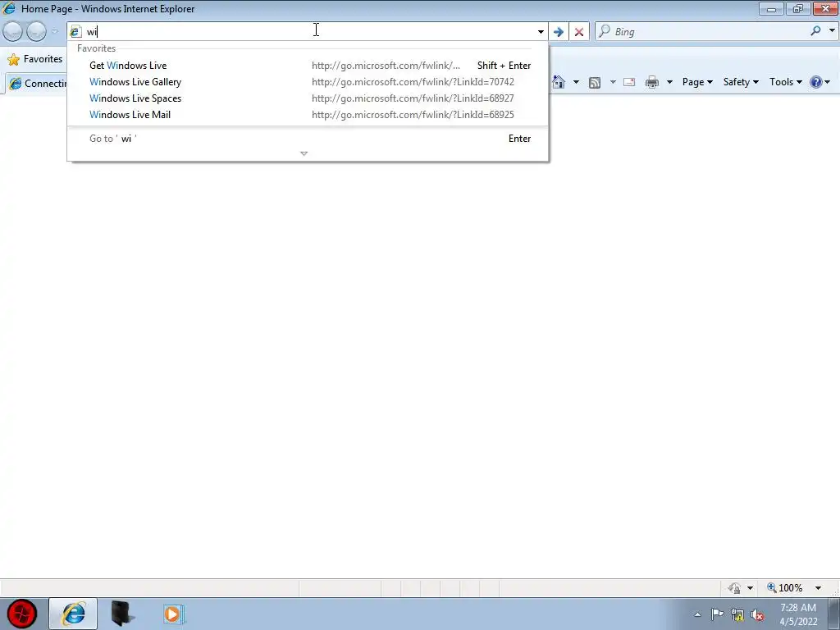Click the Home page icon
This screenshot has width=840, height=630.
coord(559,82)
